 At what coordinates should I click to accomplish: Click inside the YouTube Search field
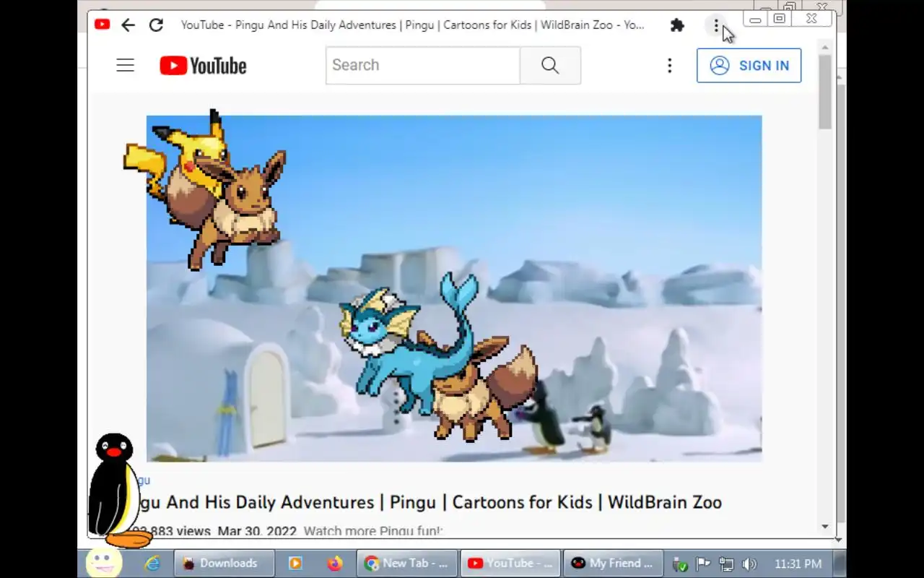coord(422,65)
